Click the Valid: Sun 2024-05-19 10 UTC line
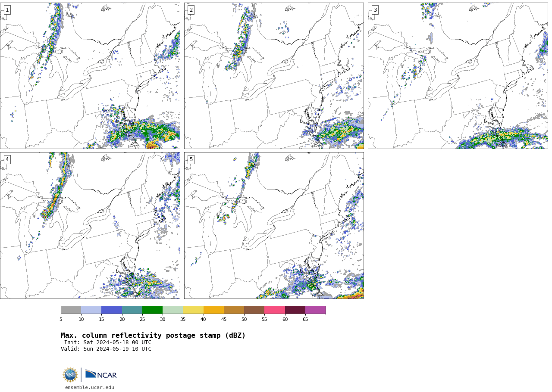The width and height of the screenshot is (552, 392). (x=106, y=349)
